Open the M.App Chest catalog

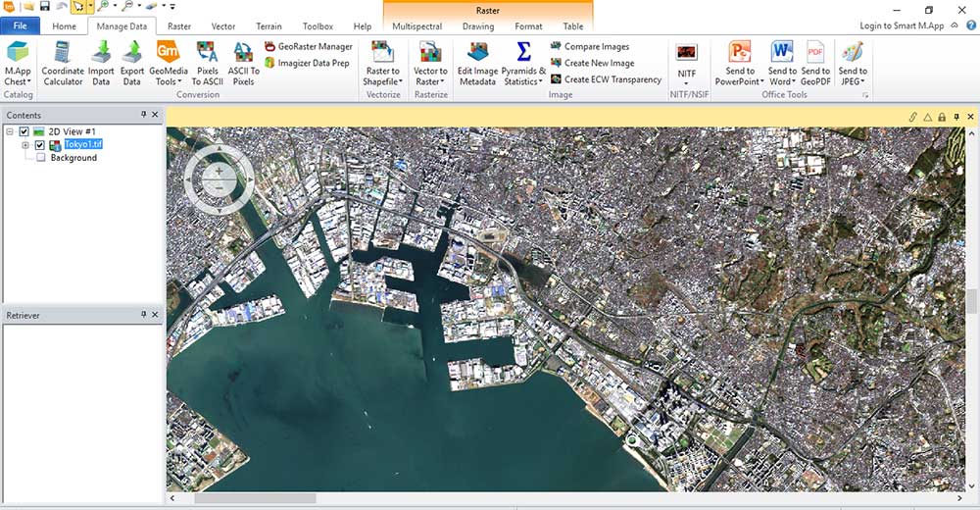click(x=18, y=63)
